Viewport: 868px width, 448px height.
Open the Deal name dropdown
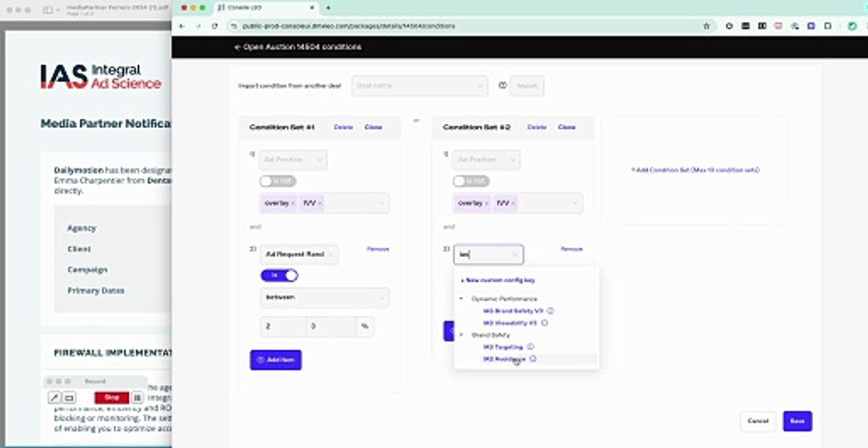(420, 86)
